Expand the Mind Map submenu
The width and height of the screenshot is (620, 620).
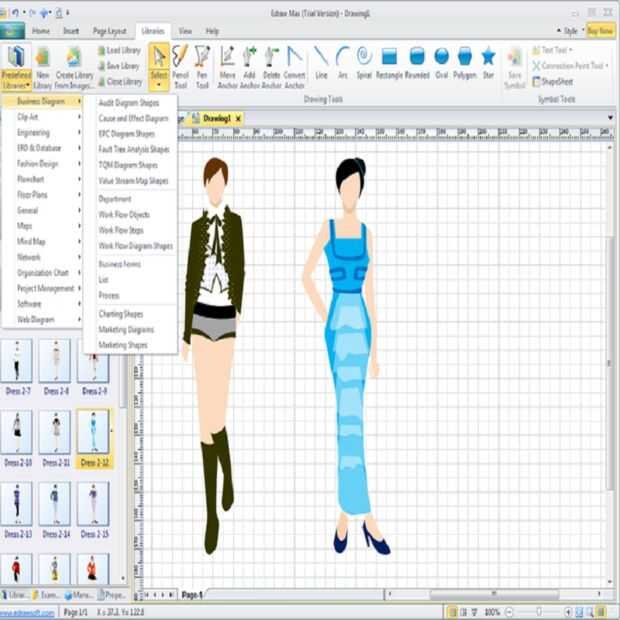coord(42,242)
